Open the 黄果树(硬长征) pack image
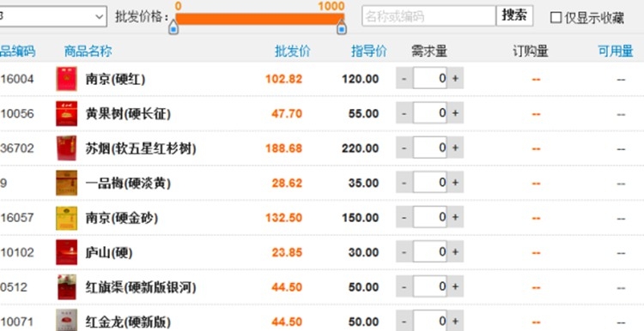This screenshot has width=644, height=331. click(x=66, y=113)
